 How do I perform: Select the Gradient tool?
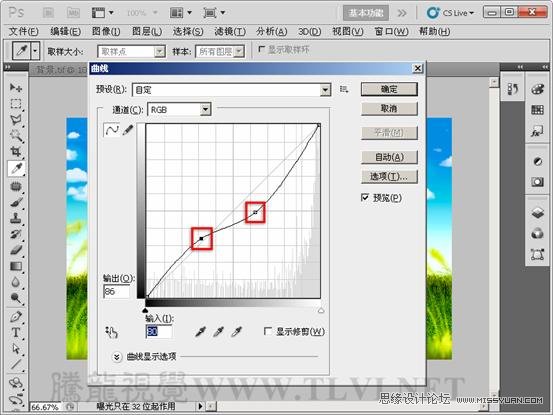tap(16, 266)
